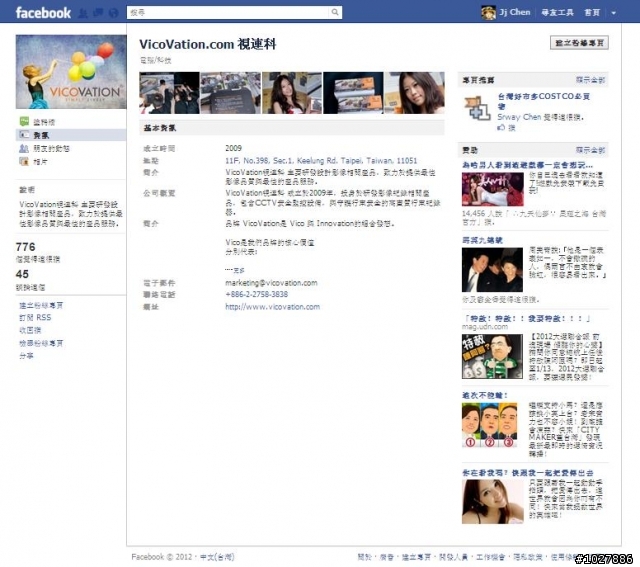Click thumbs-up like icon under COSTCO page
This screenshot has width=640, height=567.
[501, 128]
